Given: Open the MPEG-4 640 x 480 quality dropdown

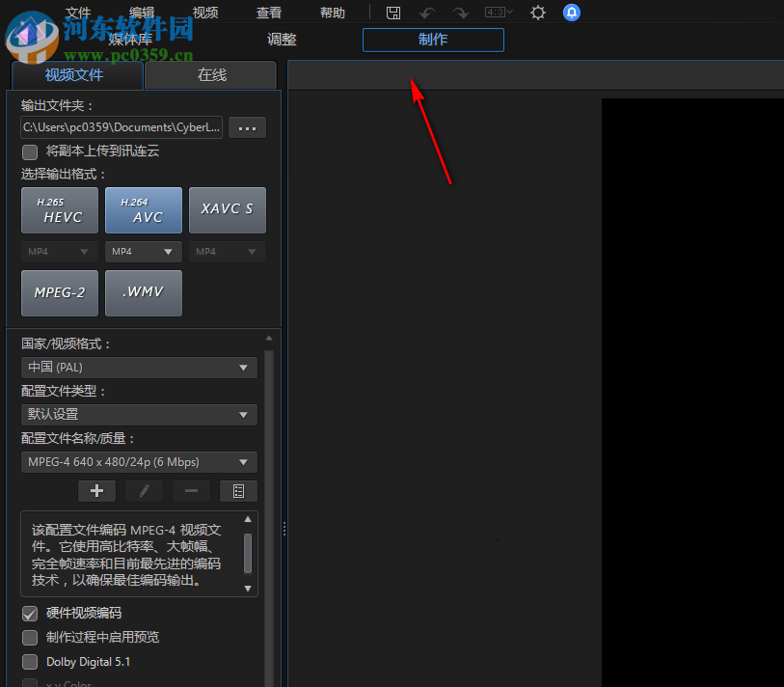Looking at the screenshot, I should 139,462.
